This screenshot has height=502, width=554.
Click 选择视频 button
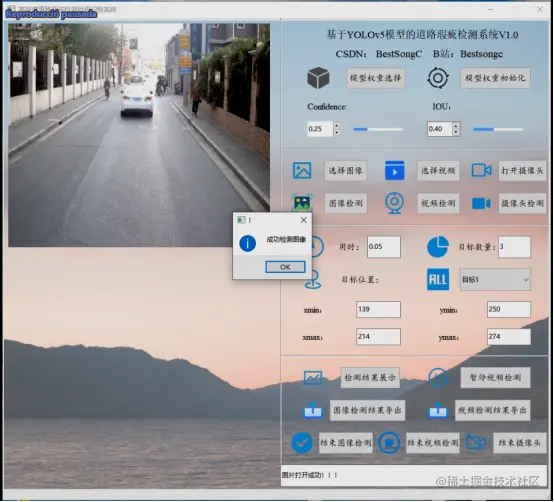click(438, 171)
